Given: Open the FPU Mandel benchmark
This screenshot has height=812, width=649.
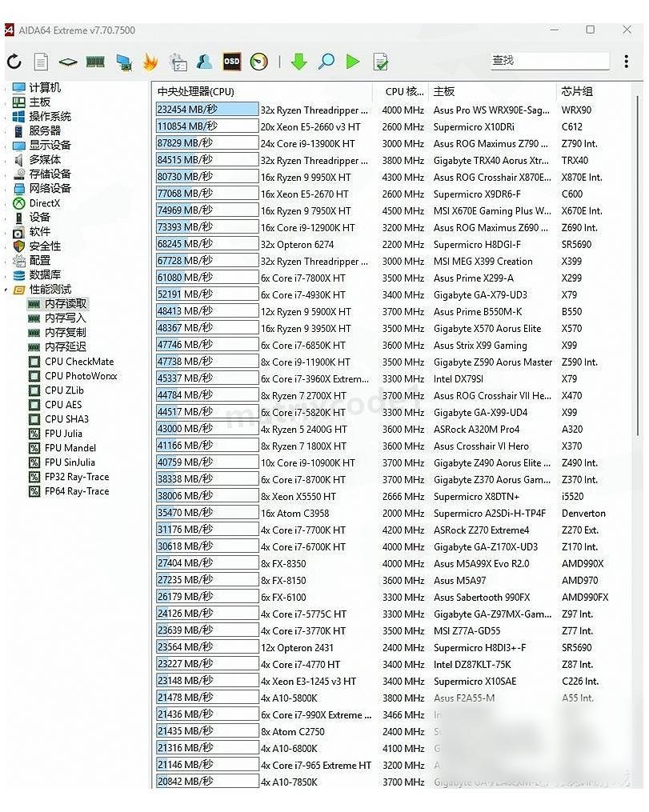Looking at the screenshot, I should [70, 448].
